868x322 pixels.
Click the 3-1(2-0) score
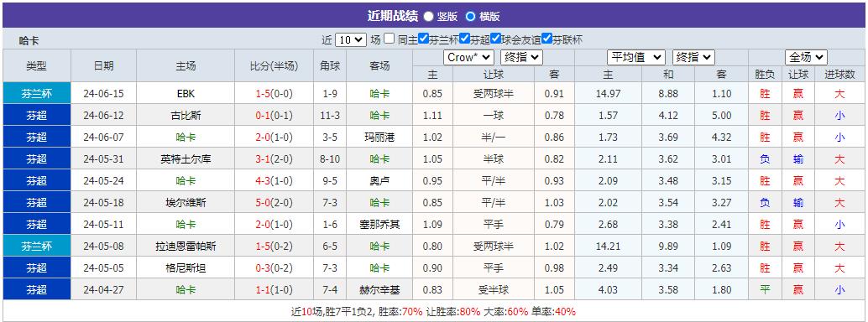click(274, 158)
